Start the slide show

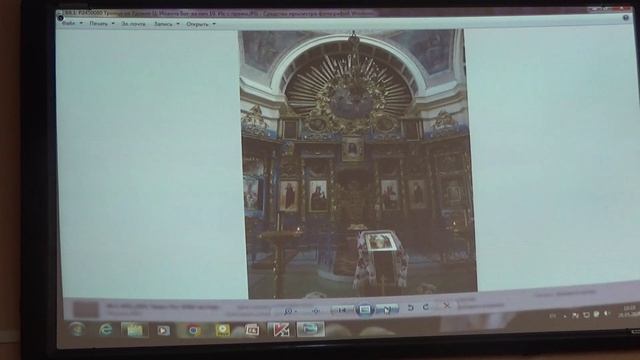[x=364, y=309]
